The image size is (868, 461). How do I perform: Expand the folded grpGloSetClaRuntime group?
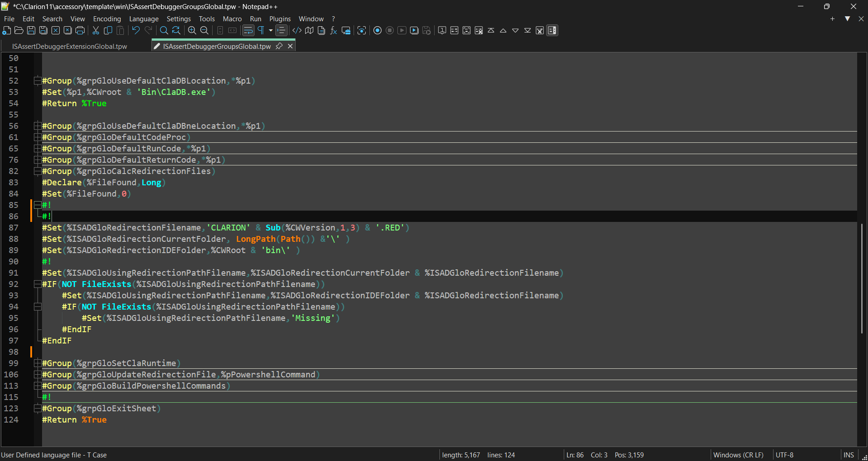coord(38,363)
